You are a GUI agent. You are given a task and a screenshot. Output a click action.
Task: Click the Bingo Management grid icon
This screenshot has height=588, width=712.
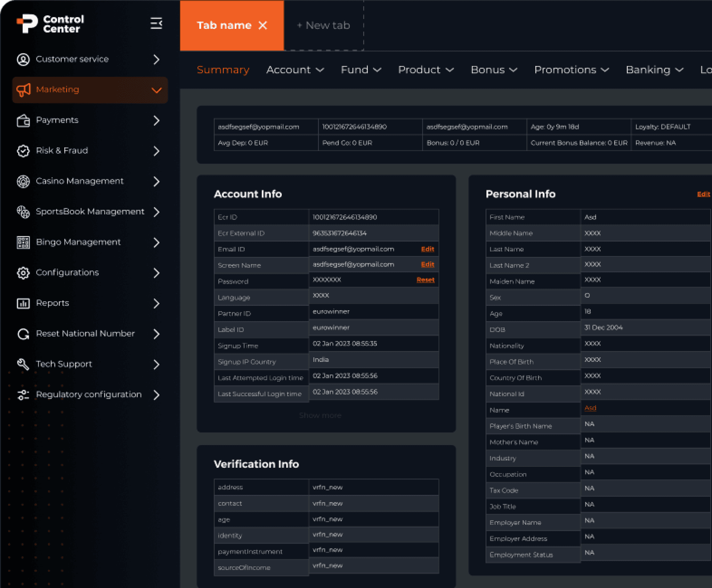pyautogui.click(x=23, y=242)
